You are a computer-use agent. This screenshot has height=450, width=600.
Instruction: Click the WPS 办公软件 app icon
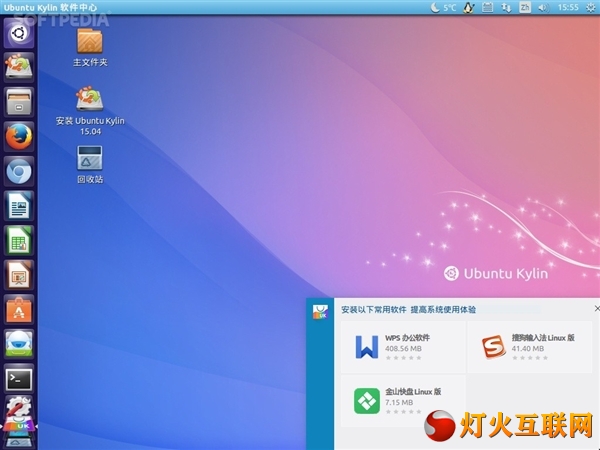[367, 347]
